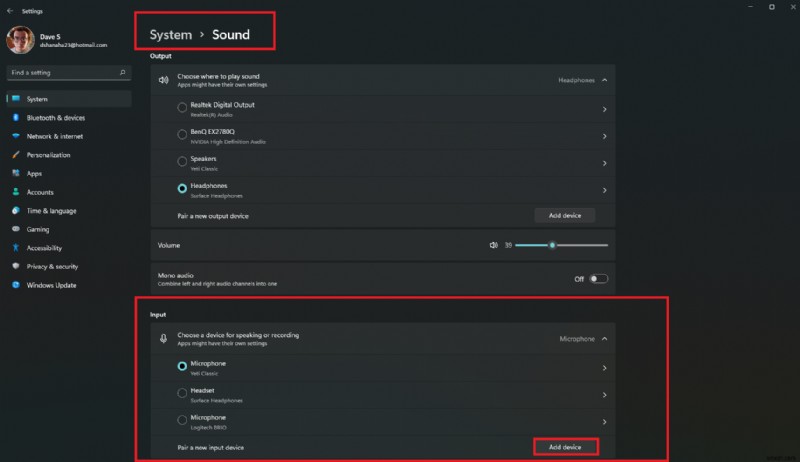
Task: Open Headphones properties chevron
Action: coord(605,190)
